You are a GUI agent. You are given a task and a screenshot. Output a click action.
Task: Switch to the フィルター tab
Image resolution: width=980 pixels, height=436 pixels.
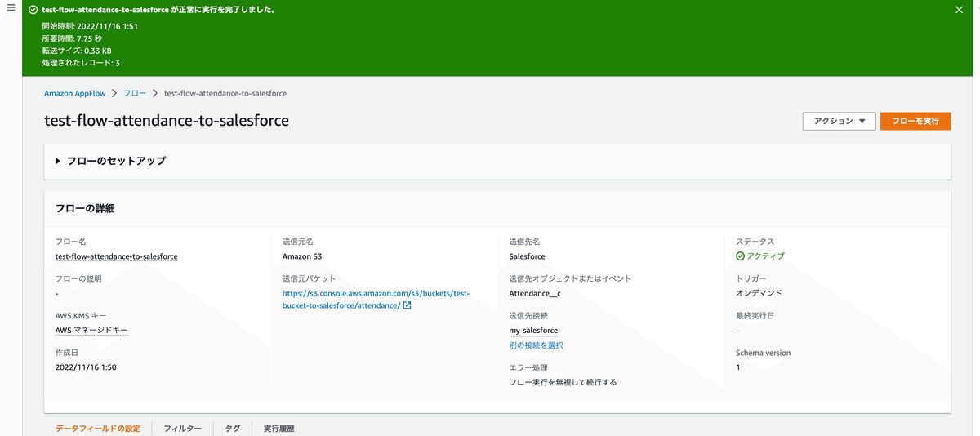tap(183, 429)
